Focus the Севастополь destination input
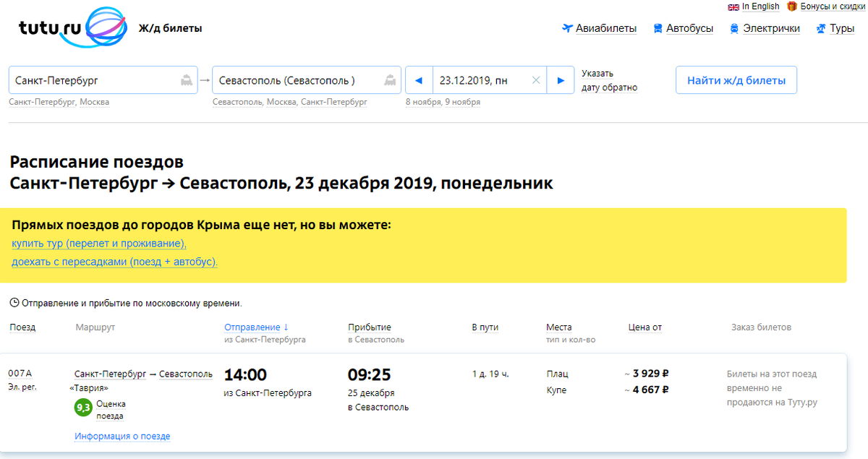Viewport: 868px width, 459px height. pos(307,80)
